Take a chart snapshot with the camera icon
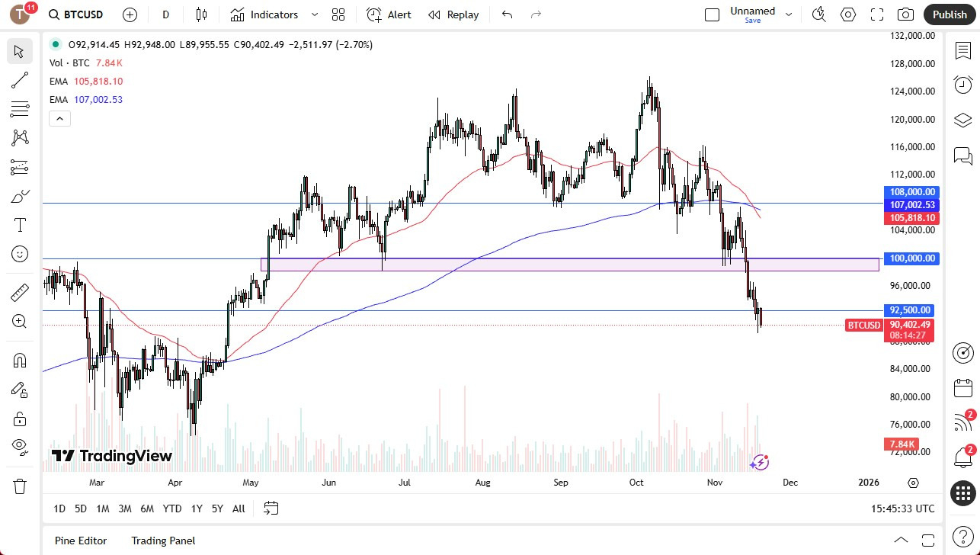The image size is (980, 555). pyautogui.click(x=905, y=14)
